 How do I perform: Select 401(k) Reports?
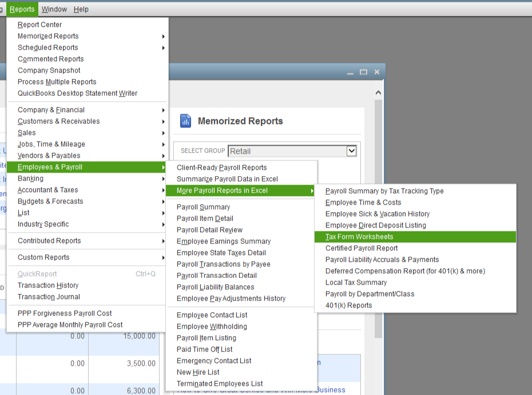point(415,305)
